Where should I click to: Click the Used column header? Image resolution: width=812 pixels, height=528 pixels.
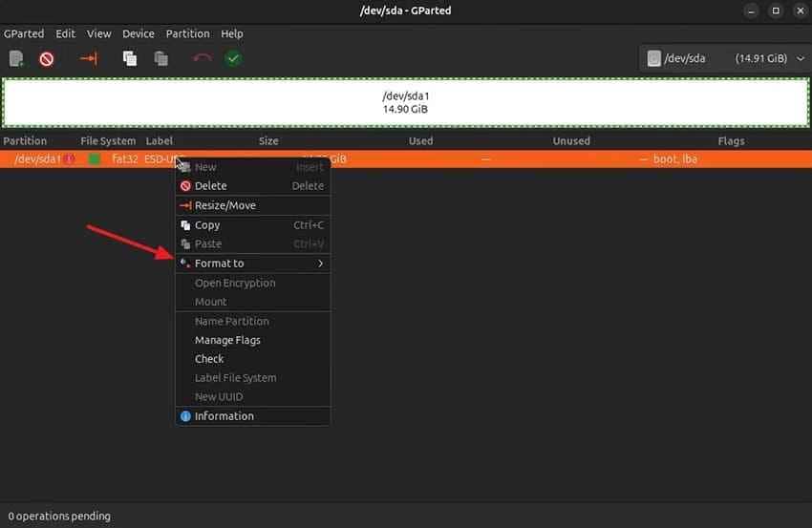[x=420, y=140]
